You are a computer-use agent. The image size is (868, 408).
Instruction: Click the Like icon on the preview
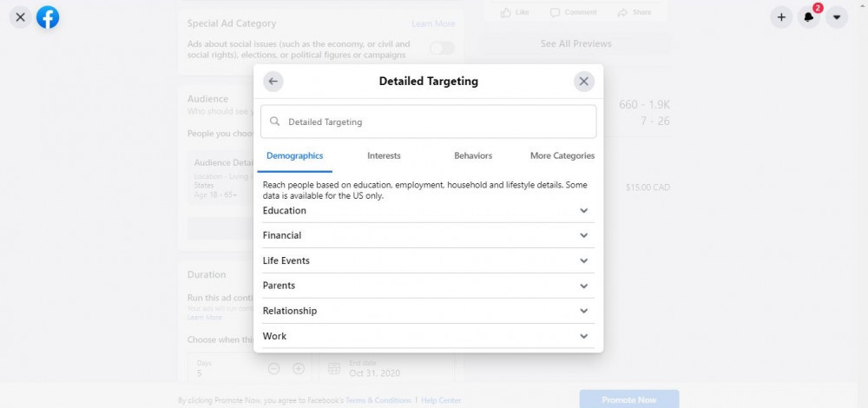click(505, 12)
